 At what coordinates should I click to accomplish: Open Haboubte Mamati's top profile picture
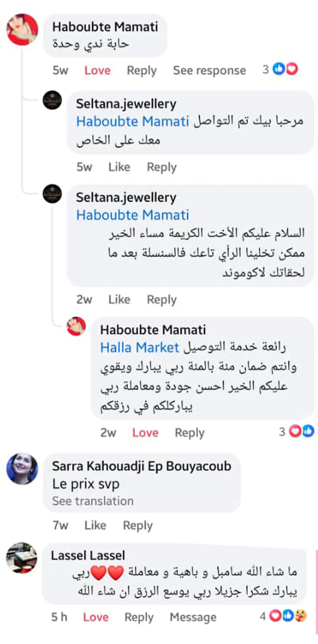pos(22,29)
